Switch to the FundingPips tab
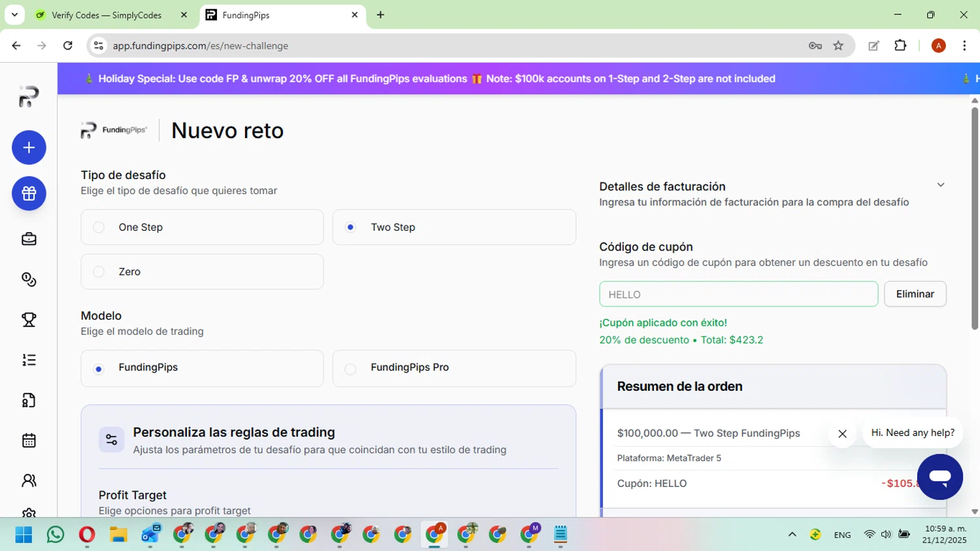This screenshot has height=551, width=980. (x=282, y=15)
